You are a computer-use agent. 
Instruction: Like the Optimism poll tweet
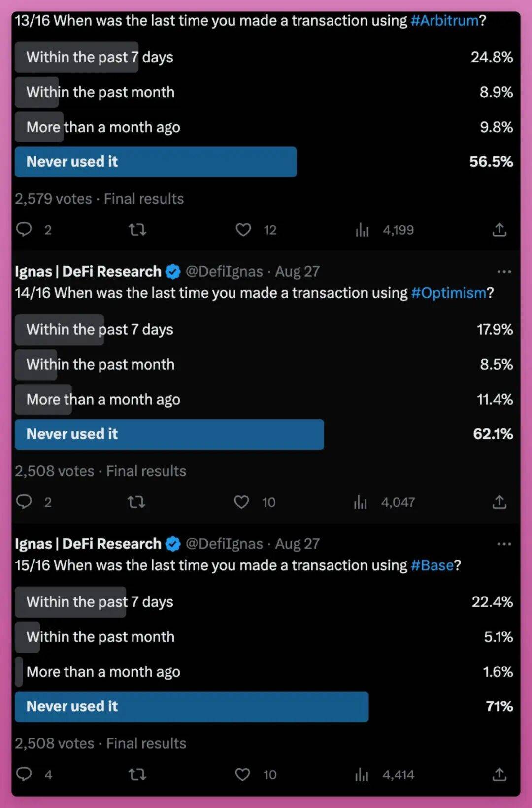pos(241,502)
